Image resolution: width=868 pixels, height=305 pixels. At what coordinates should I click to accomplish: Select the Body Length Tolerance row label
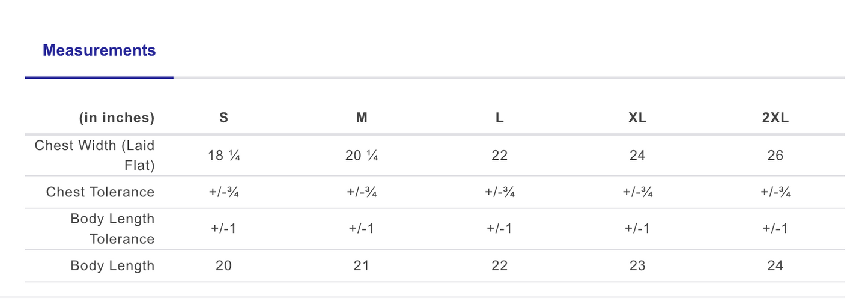tap(112, 229)
